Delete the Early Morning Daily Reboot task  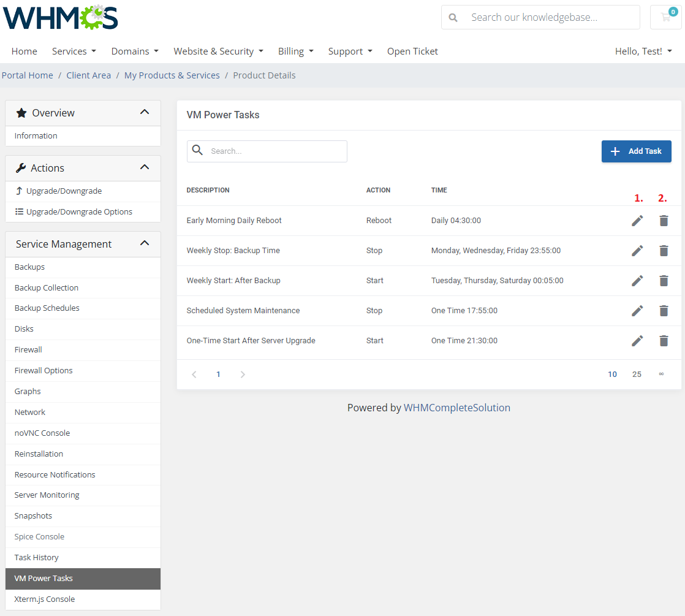click(664, 221)
